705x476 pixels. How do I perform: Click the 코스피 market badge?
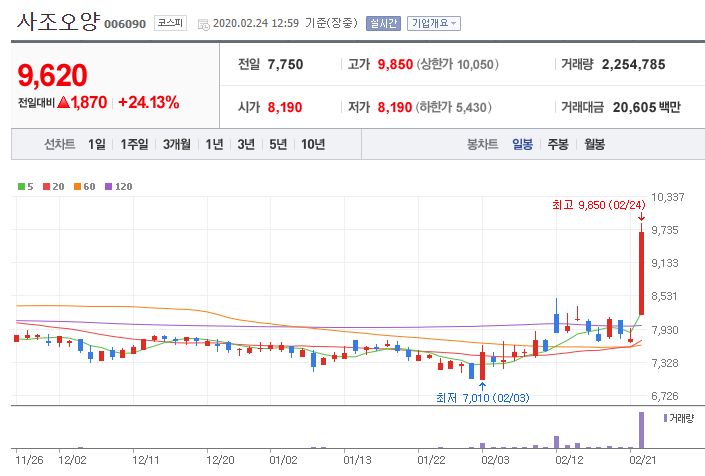170,23
